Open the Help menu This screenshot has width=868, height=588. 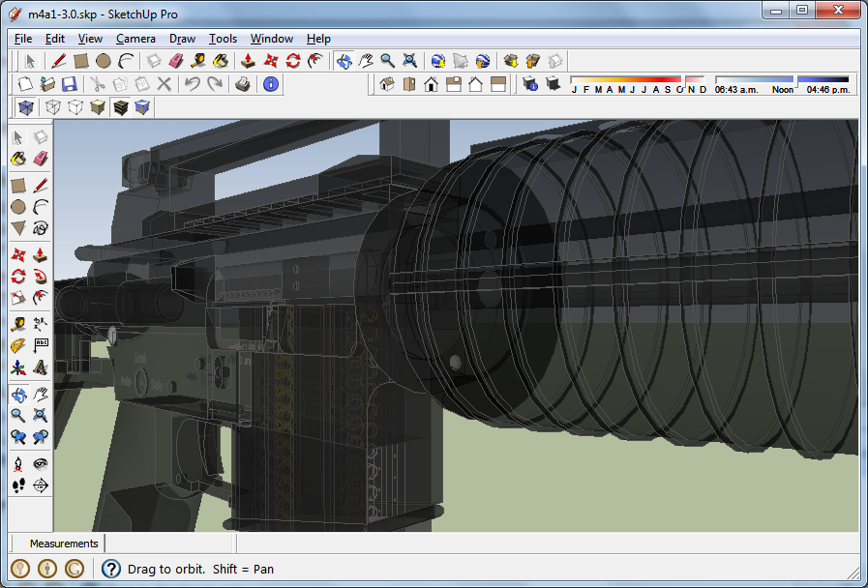[x=318, y=39]
